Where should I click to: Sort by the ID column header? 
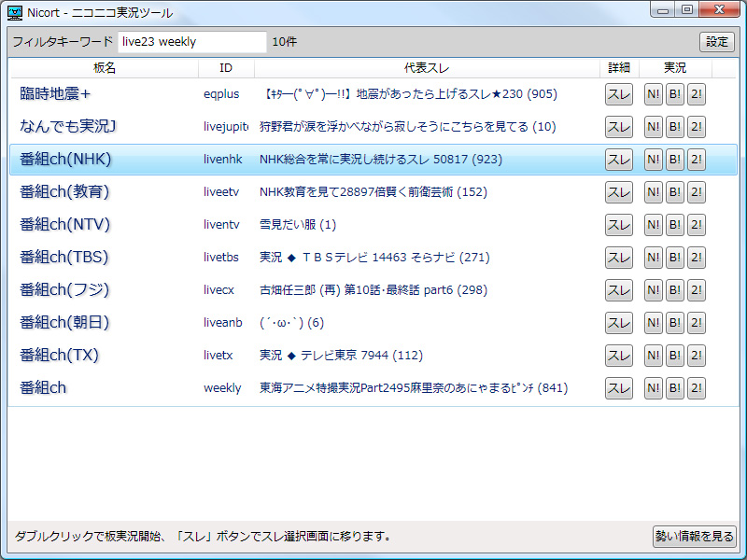pyautogui.click(x=226, y=68)
